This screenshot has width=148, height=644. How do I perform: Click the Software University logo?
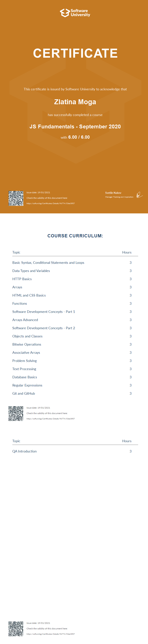pyautogui.click(x=75, y=13)
